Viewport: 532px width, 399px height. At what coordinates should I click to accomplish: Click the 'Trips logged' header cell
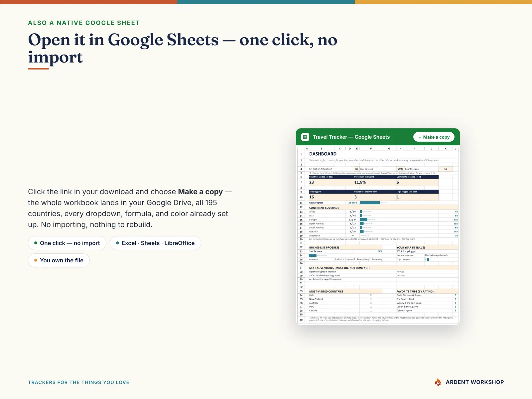pyautogui.click(x=331, y=192)
